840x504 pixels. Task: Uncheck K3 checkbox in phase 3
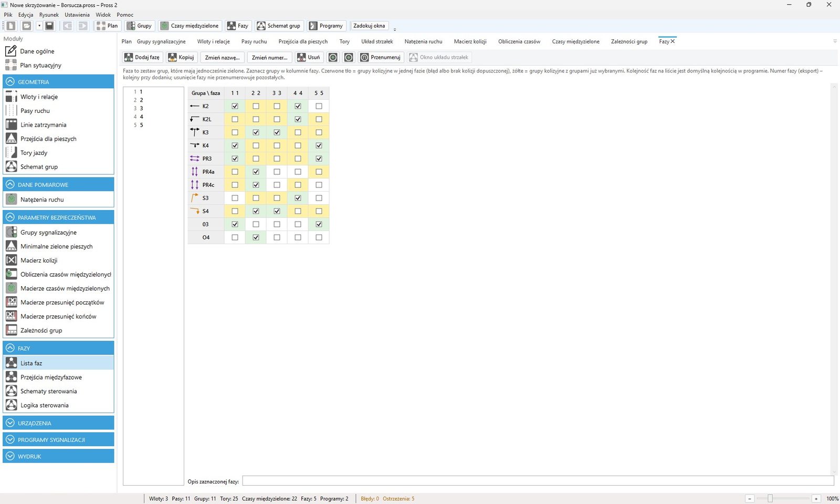[277, 132]
